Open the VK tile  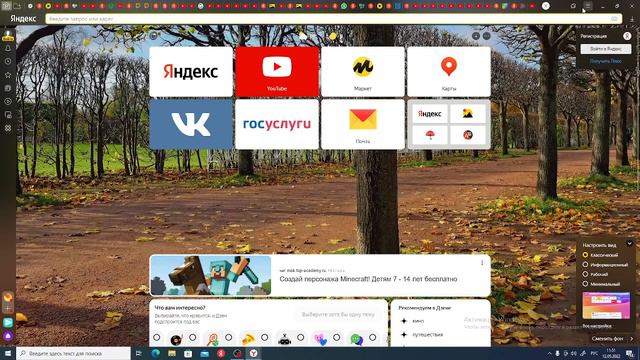(x=191, y=124)
